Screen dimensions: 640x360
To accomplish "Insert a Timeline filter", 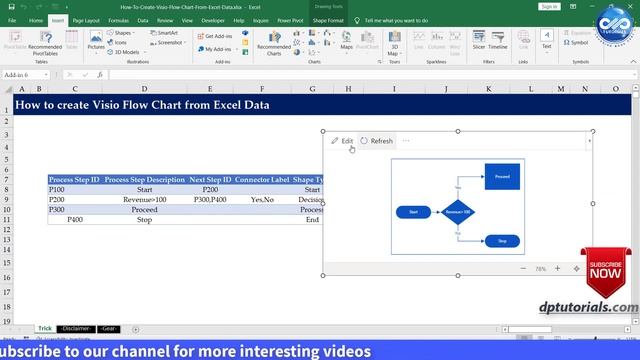I will [x=498, y=40].
